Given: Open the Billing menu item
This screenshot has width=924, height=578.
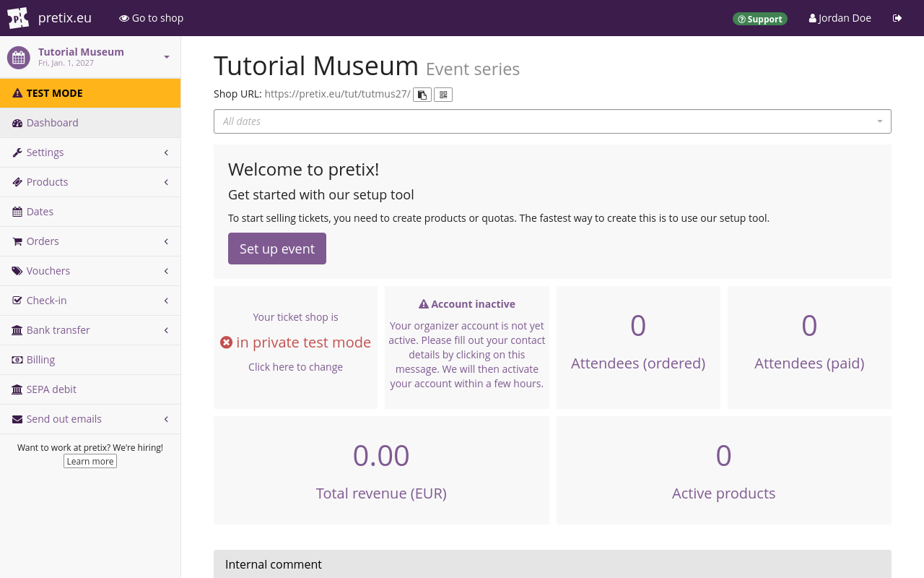Looking at the screenshot, I should click(x=90, y=360).
